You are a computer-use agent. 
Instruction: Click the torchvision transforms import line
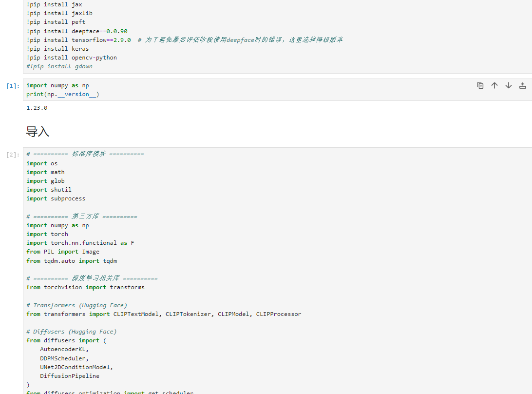click(85, 287)
